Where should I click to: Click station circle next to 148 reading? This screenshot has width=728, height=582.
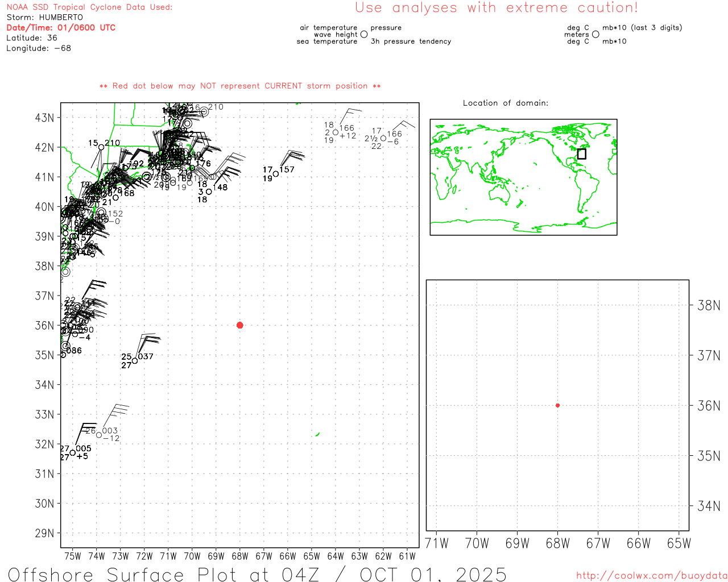209,192
